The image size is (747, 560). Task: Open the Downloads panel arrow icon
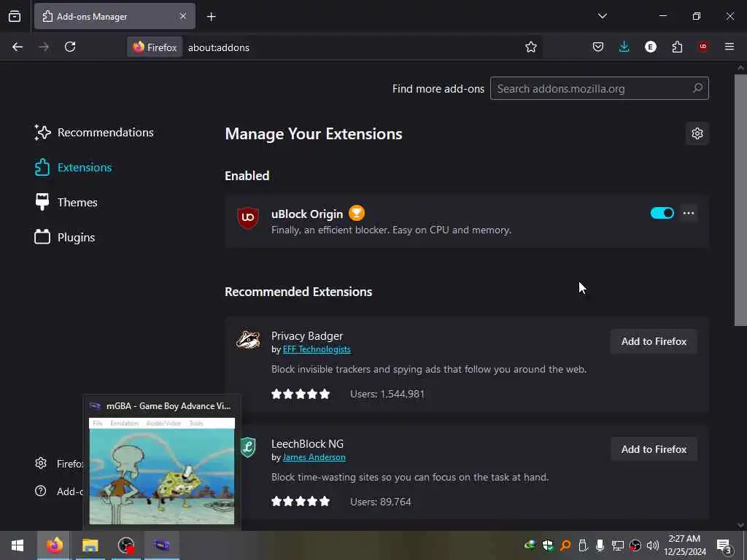click(624, 47)
